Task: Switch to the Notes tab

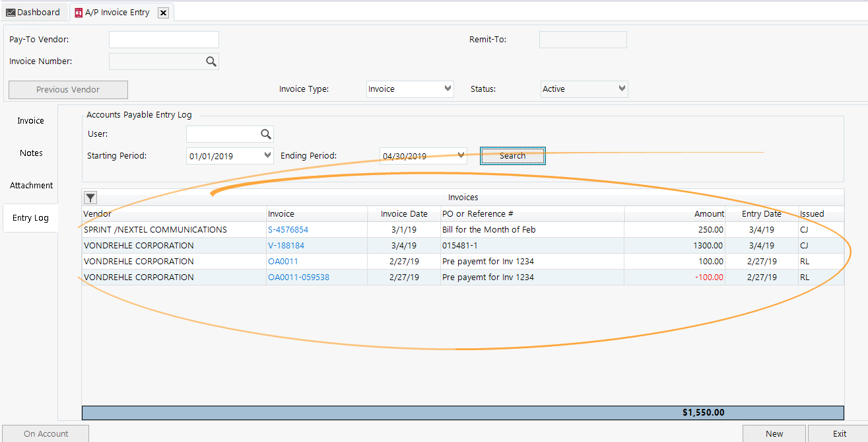Action: pos(30,153)
